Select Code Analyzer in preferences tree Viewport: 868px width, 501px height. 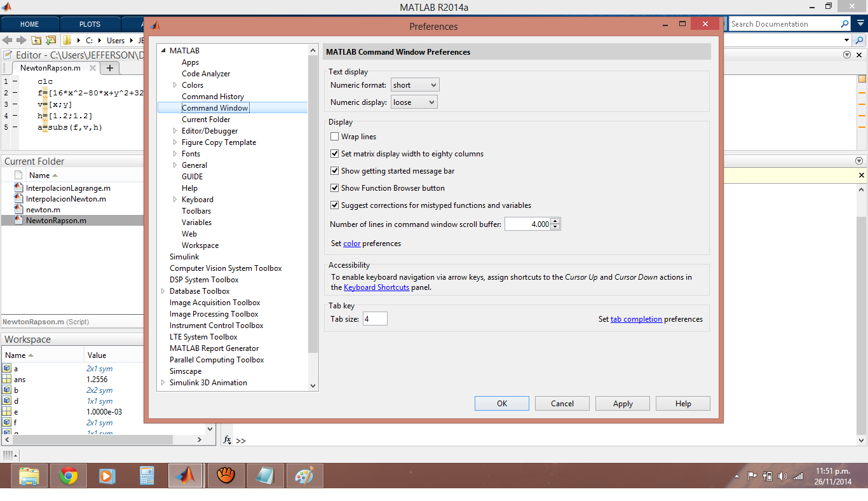206,74
